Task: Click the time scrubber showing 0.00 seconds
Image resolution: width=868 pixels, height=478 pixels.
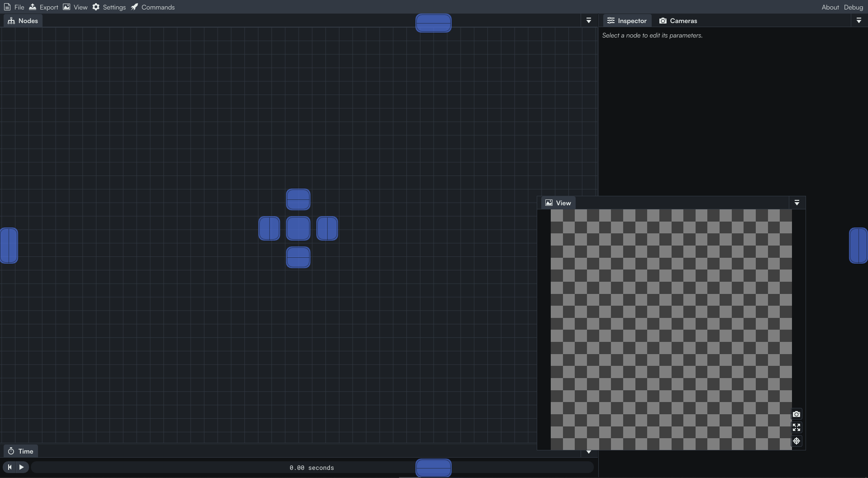Action: 312,468
